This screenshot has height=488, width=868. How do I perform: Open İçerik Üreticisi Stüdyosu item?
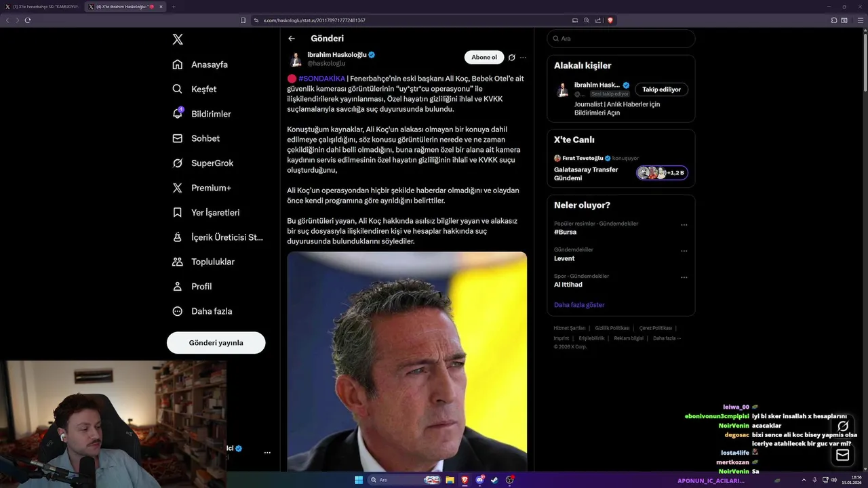(217, 237)
